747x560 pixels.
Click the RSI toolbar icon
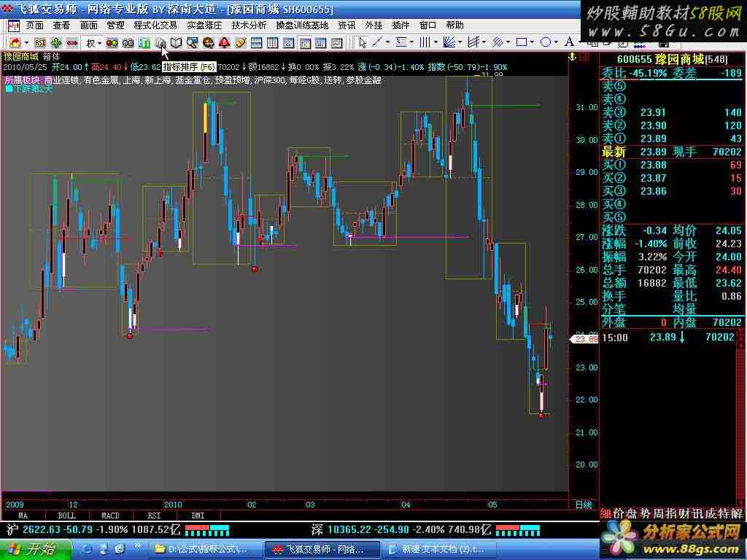tap(40, 43)
